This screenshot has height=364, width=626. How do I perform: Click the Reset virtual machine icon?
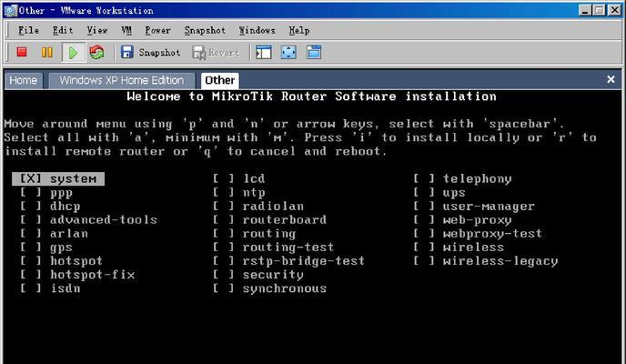pos(97,52)
